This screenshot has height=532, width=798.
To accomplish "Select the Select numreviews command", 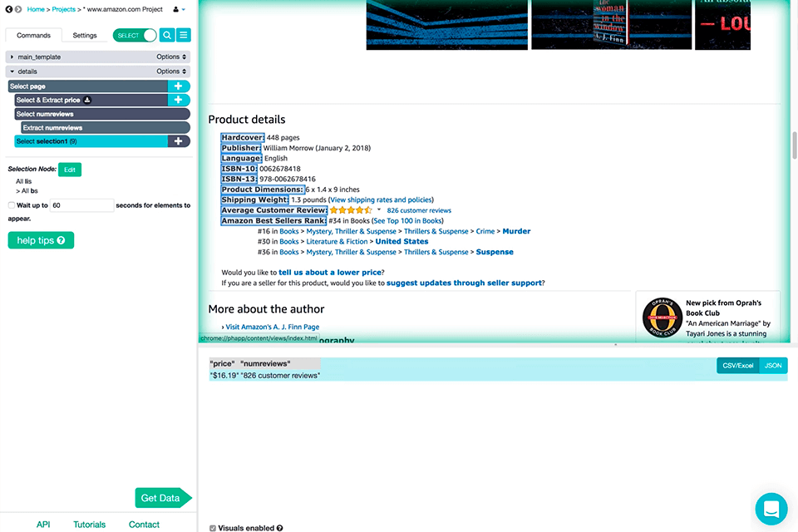I will point(102,114).
